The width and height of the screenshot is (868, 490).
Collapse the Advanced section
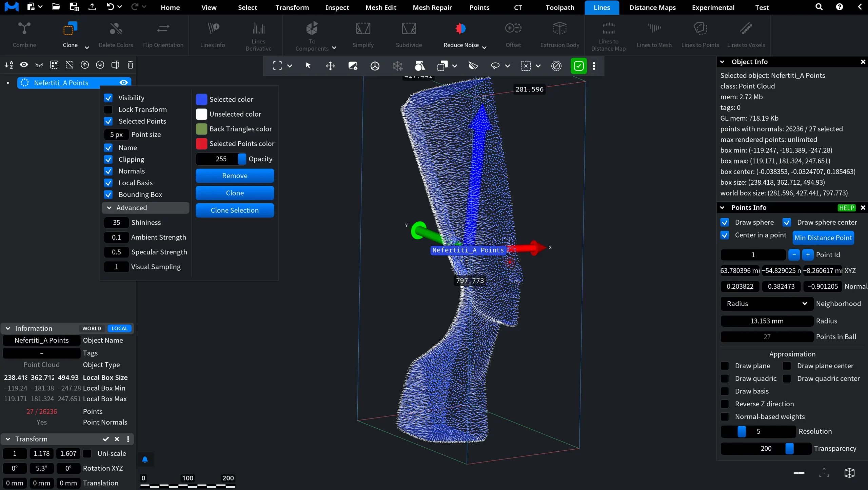pyautogui.click(x=145, y=208)
